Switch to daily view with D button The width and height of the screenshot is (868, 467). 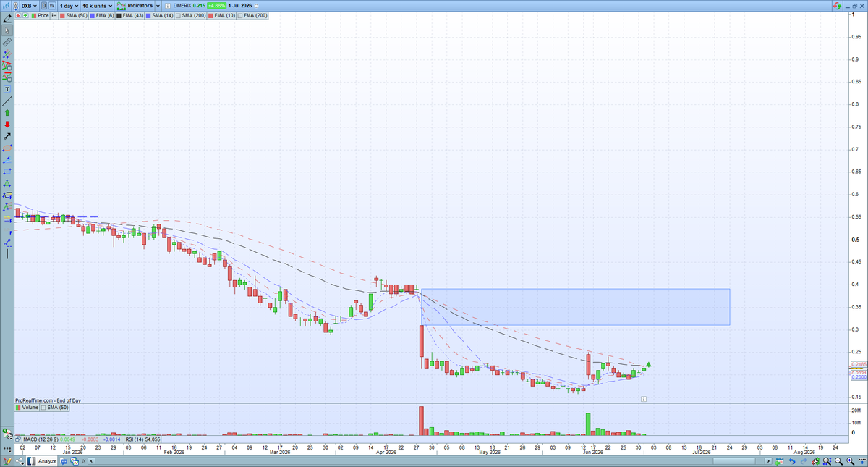click(43, 5)
